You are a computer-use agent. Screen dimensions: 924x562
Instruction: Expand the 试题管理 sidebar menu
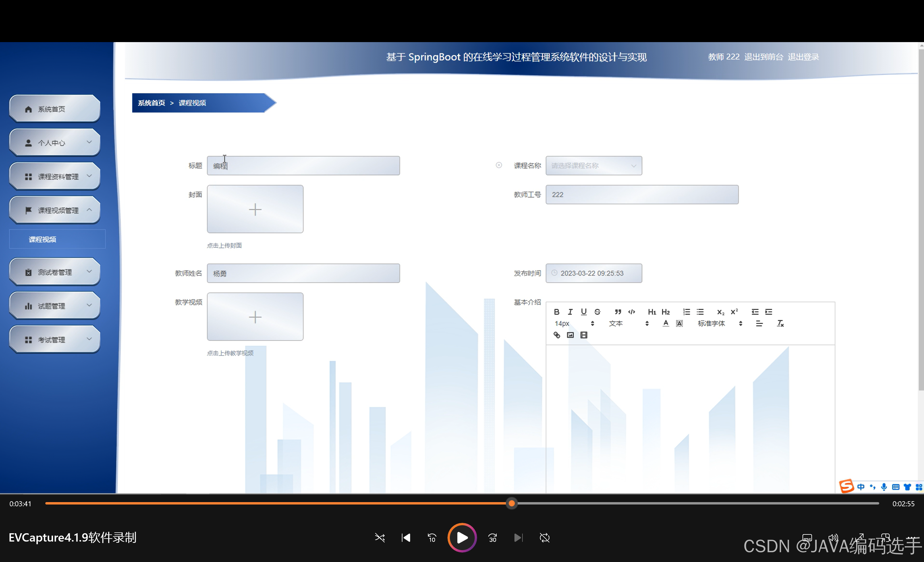55,306
